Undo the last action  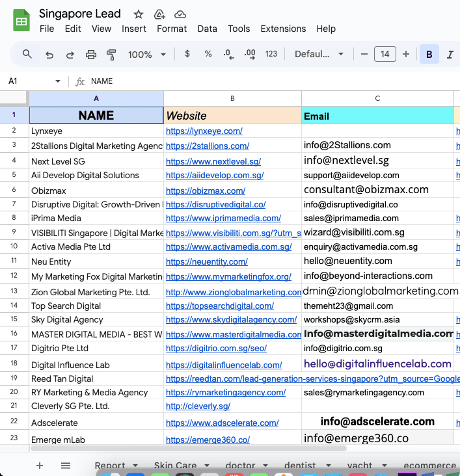tap(49, 55)
